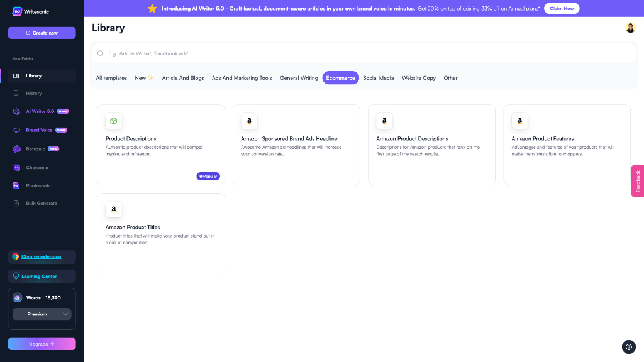Click the new badge beside Botsonic
644x362 pixels.
(x=53, y=149)
